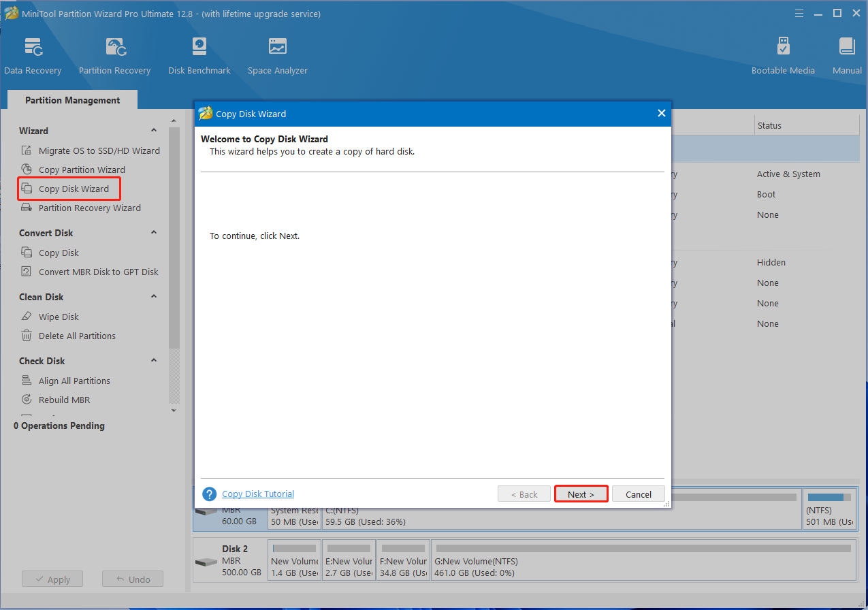
Task: Click the sidebar scroll down arrow
Action: (174, 411)
